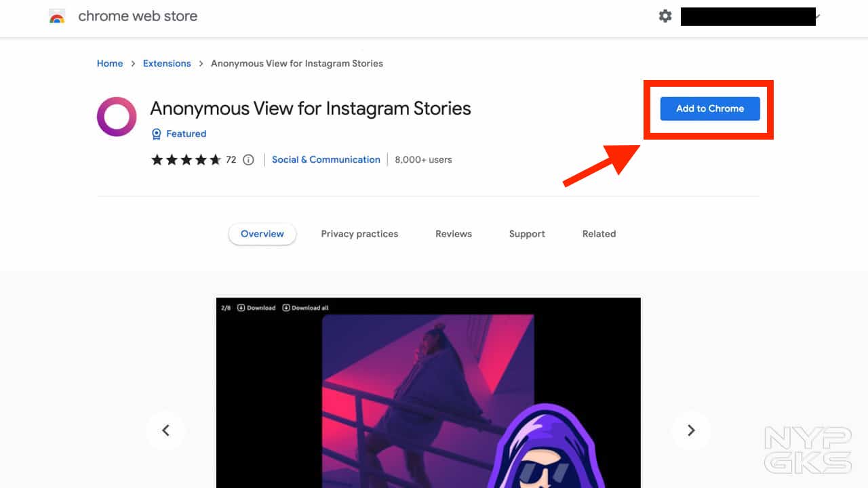Open settings via the gear icon
Screen dimensions: 868x488
pos(665,16)
